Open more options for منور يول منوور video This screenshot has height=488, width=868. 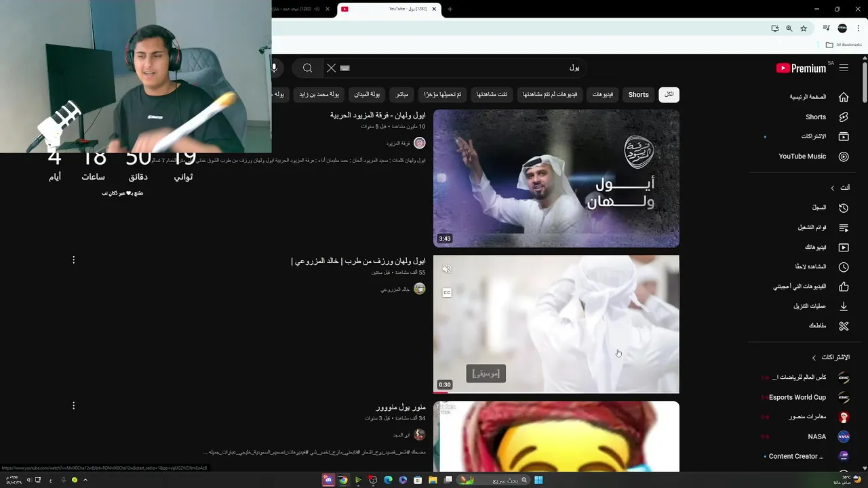(73, 405)
